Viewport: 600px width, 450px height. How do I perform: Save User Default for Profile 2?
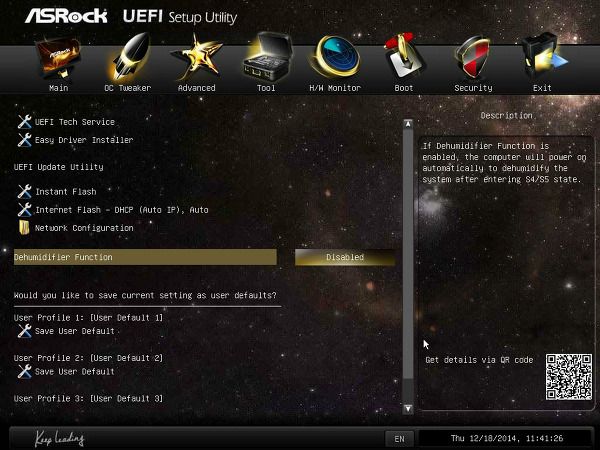(75, 372)
